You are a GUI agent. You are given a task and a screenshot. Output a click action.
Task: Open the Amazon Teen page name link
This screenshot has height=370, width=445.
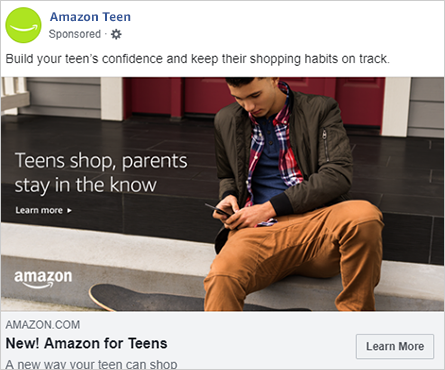[x=90, y=17]
